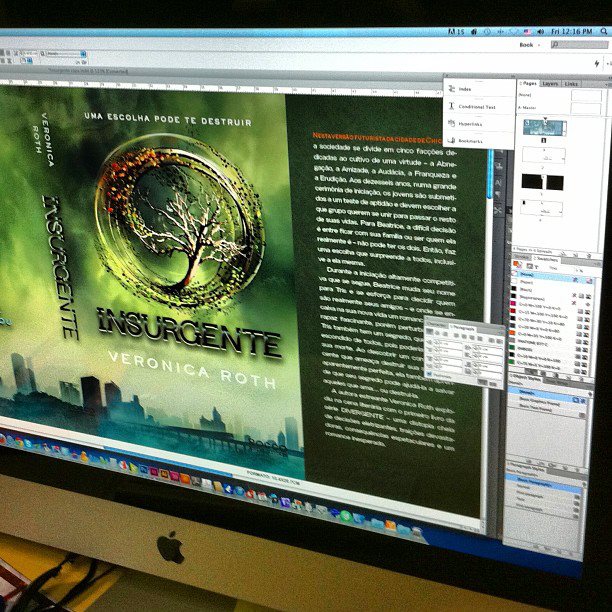
Task: Click Align Center in the Paragraph panel
Action: [437, 333]
